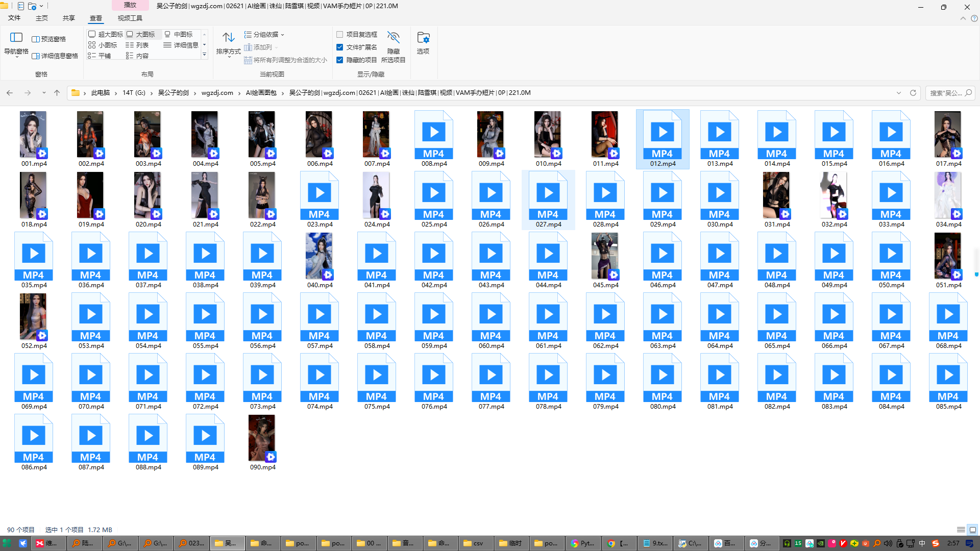
Task: Enable item check boxes option
Action: (340, 34)
